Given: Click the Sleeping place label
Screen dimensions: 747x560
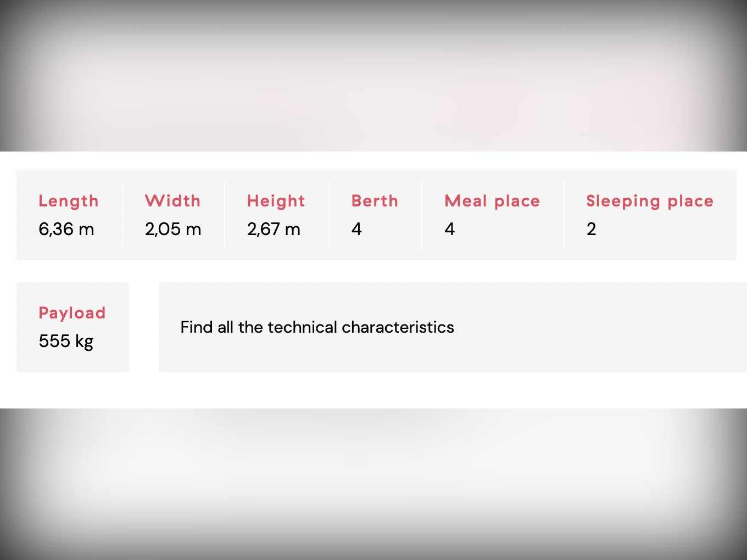Looking at the screenshot, I should (650, 201).
